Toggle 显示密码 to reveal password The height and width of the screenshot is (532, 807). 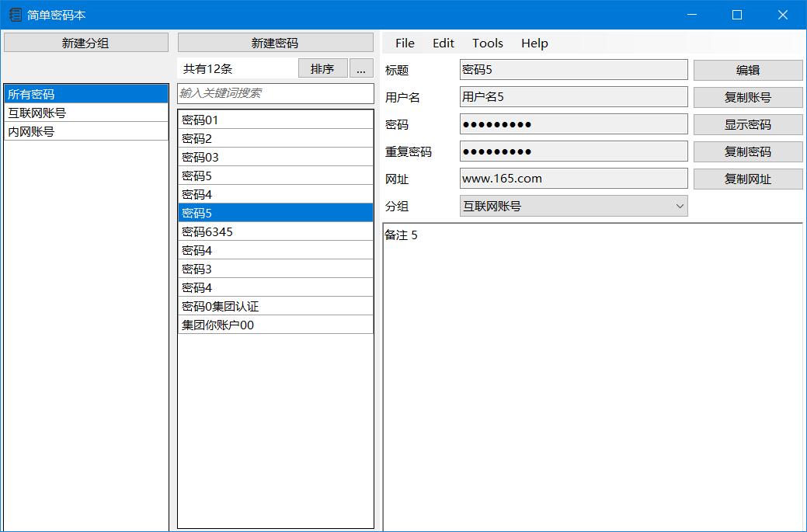click(747, 124)
